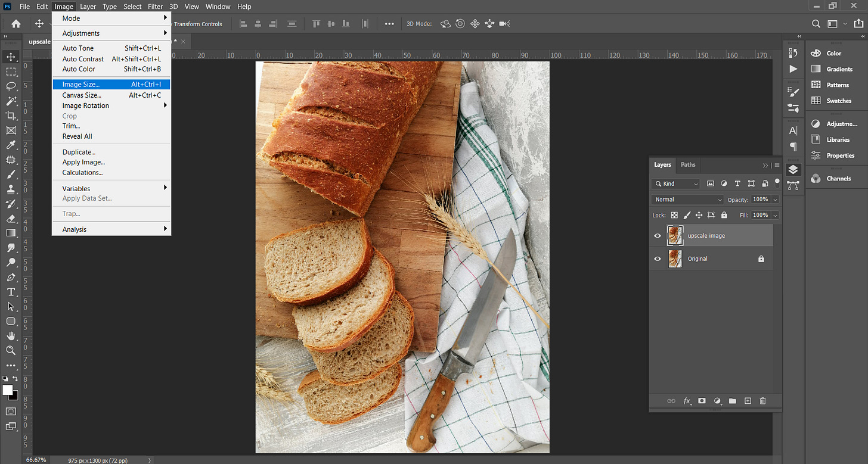Select the Horizontal Type tool
The image size is (868, 464).
11,292
